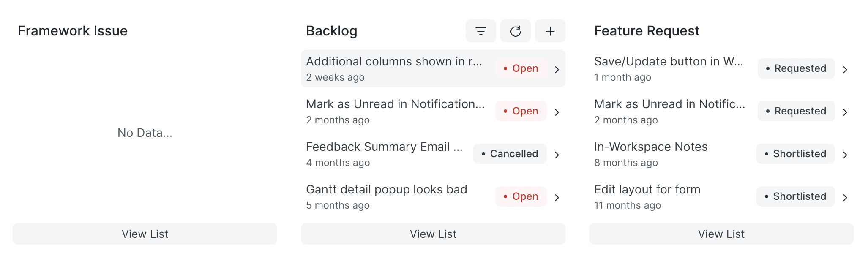Refresh the Backlog list

(516, 31)
